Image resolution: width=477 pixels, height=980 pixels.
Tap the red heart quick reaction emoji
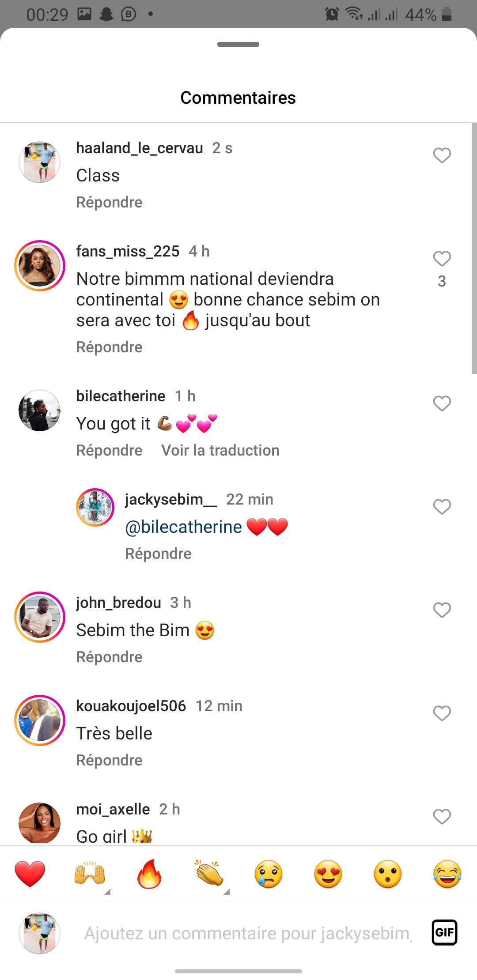click(x=30, y=874)
